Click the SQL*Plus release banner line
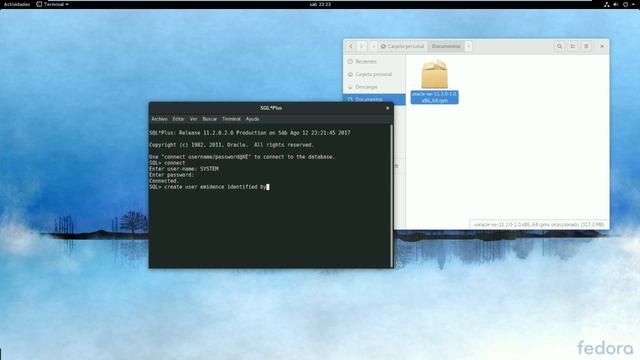 click(250, 133)
